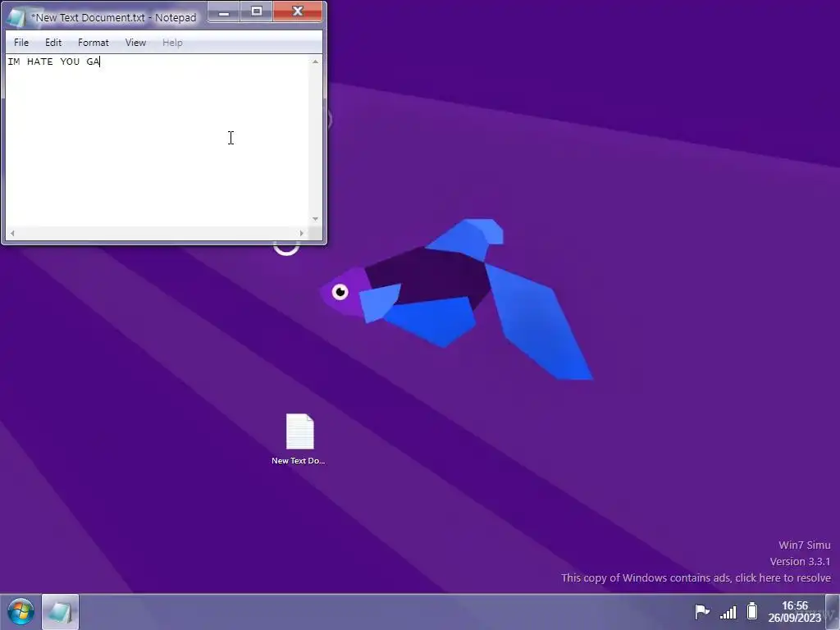
Task: Close the Notepad window
Action: point(298,11)
